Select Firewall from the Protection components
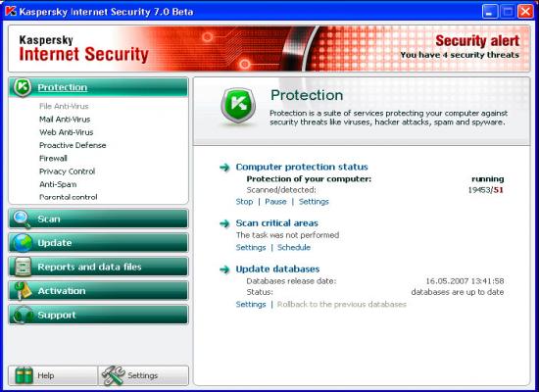This screenshot has width=539, height=392. point(53,158)
